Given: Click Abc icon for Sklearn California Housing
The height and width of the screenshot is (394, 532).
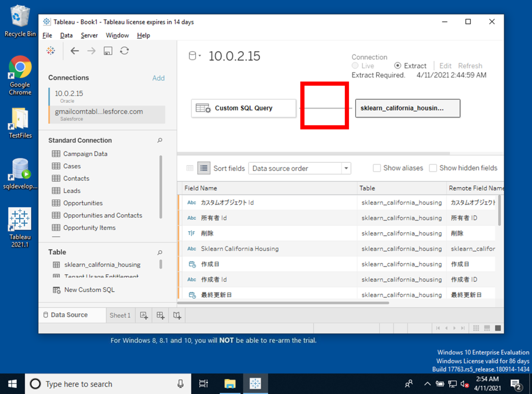Looking at the screenshot, I should [192, 249].
